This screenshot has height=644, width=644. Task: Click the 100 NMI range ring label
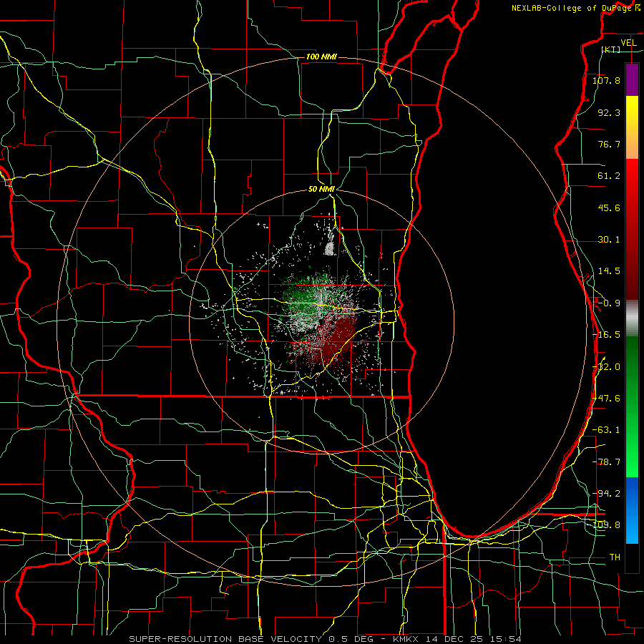click(321, 57)
